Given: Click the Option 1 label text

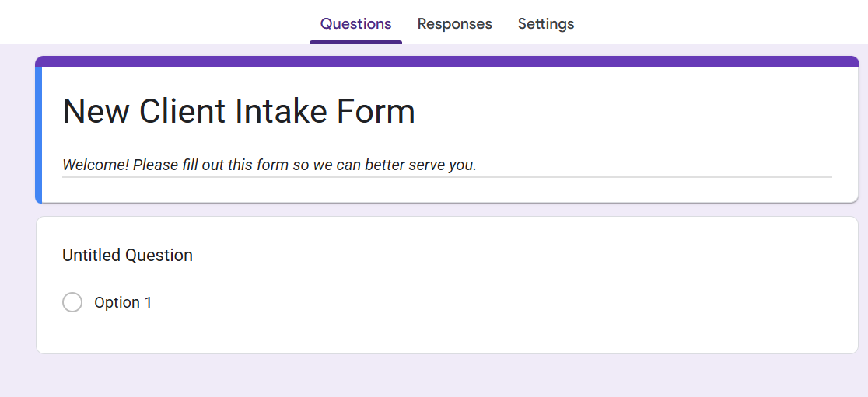Looking at the screenshot, I should (x=123, y=302).
